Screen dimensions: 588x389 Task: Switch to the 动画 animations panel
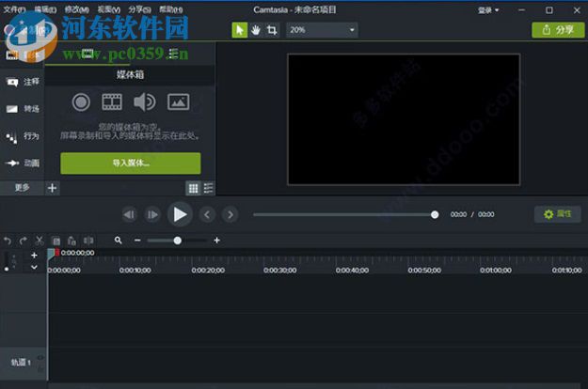point(23,163)
